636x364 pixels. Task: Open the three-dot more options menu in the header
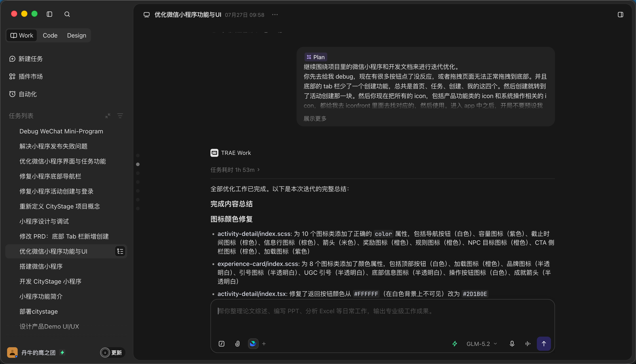[x=275, y=15]
